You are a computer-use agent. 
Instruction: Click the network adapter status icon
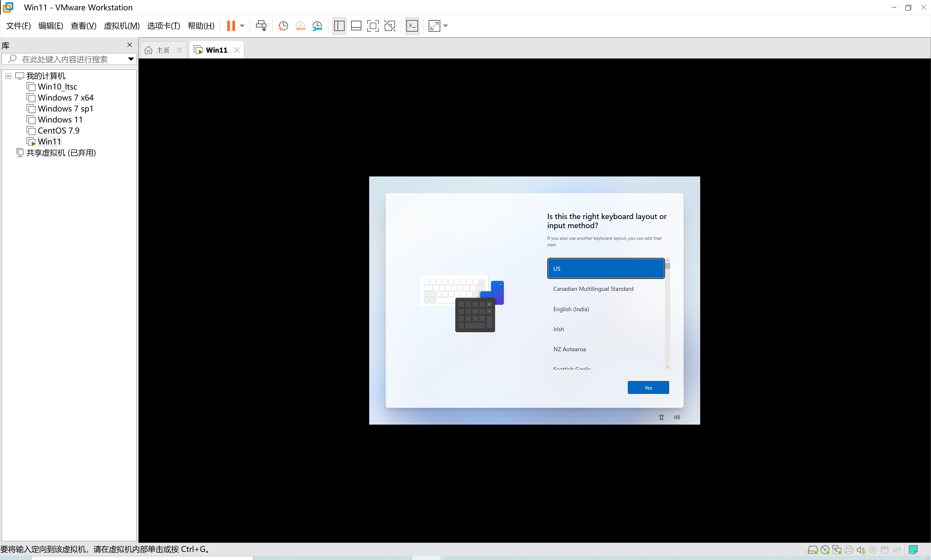click(x=837, y=550)
